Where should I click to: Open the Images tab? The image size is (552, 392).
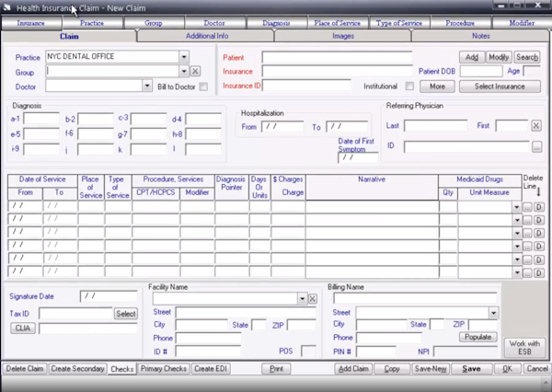tap(342, 36)
